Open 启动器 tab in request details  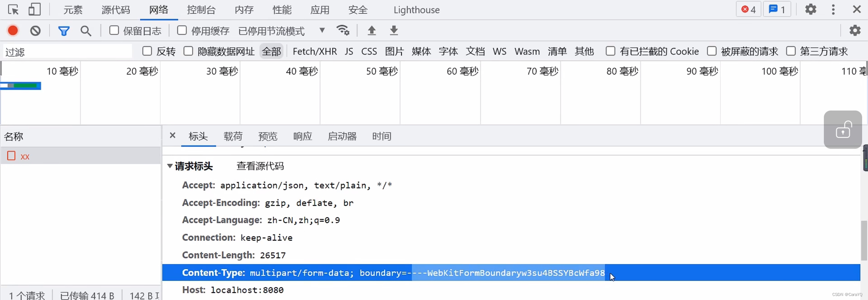click(x=342, y=136)
